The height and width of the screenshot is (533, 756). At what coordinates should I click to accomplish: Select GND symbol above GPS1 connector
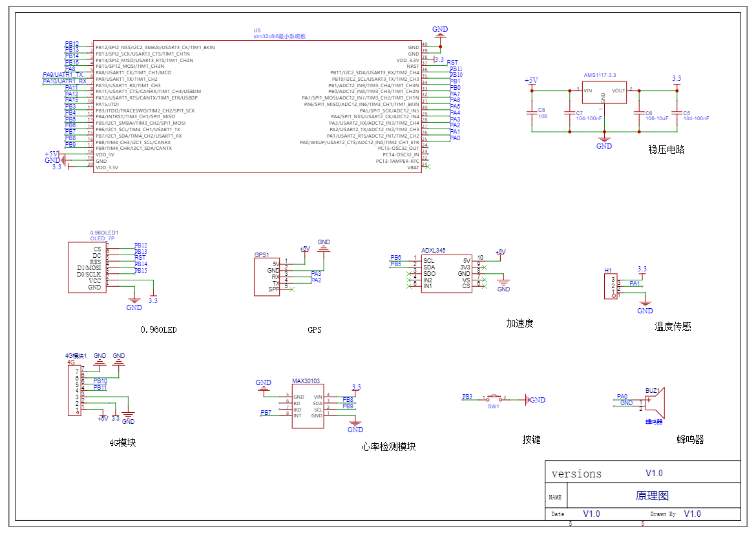coord(324,245)
